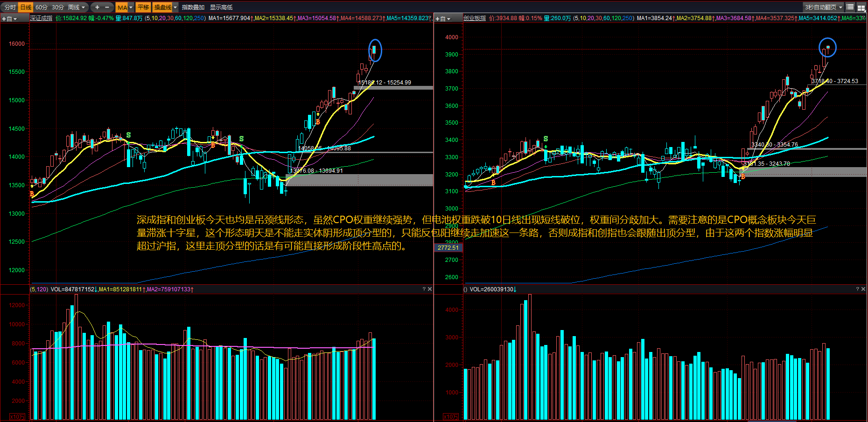Close the right volume indicator panel
This screenshot has height=422, width=868.
coord(863,289)
